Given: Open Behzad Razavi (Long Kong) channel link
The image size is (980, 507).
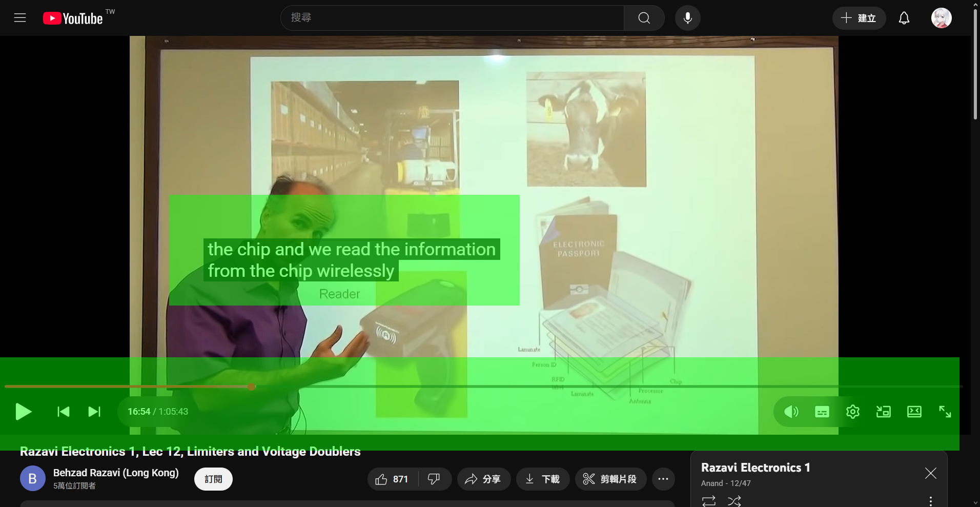Looking at the screenshot, I should pos(116,473).
